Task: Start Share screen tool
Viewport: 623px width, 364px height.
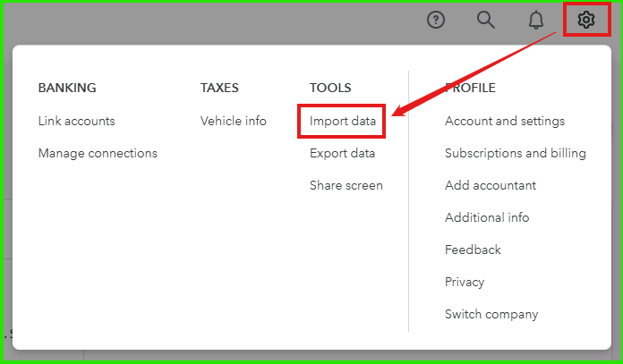Action: point(346,185)
